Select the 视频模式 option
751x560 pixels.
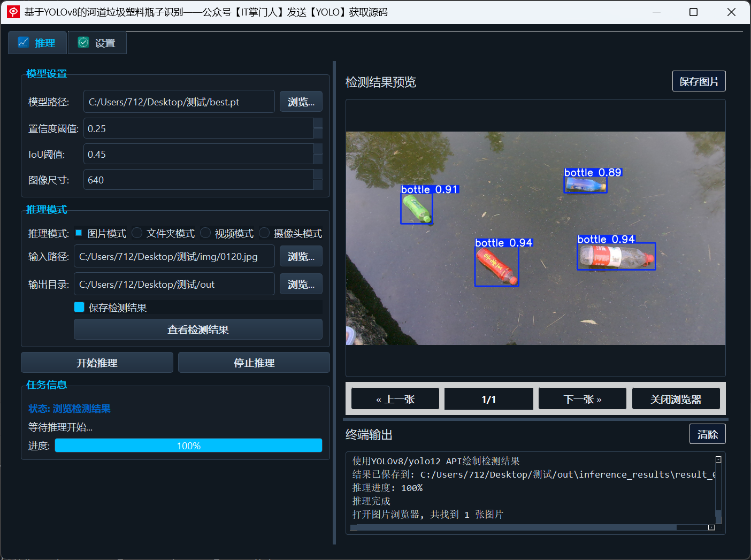click(205, 233)
